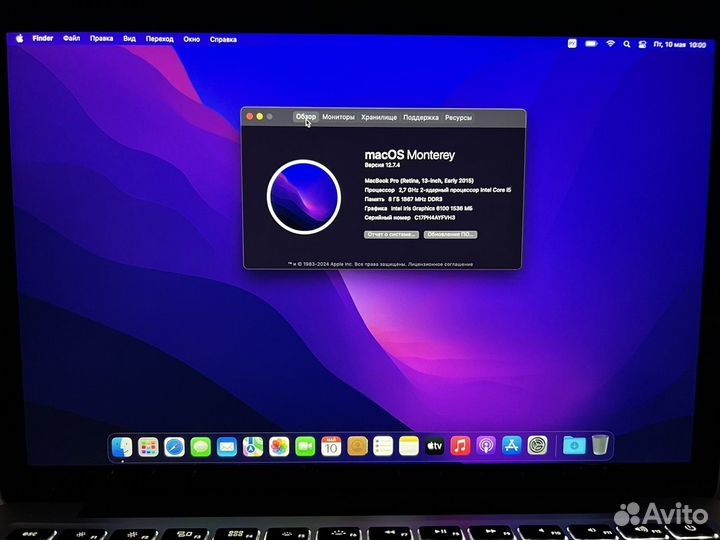
Task: Launch App Store from the Dock
Action: click(512, 445)
